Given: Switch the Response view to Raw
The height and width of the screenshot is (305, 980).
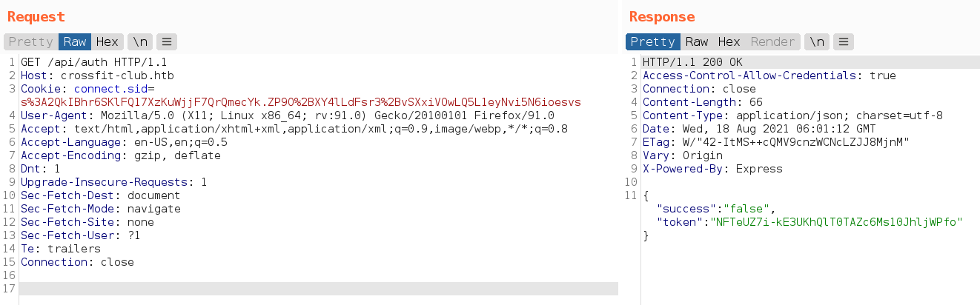Looking at the screenshot, I should pyautogui.click(x=697, y=41).
